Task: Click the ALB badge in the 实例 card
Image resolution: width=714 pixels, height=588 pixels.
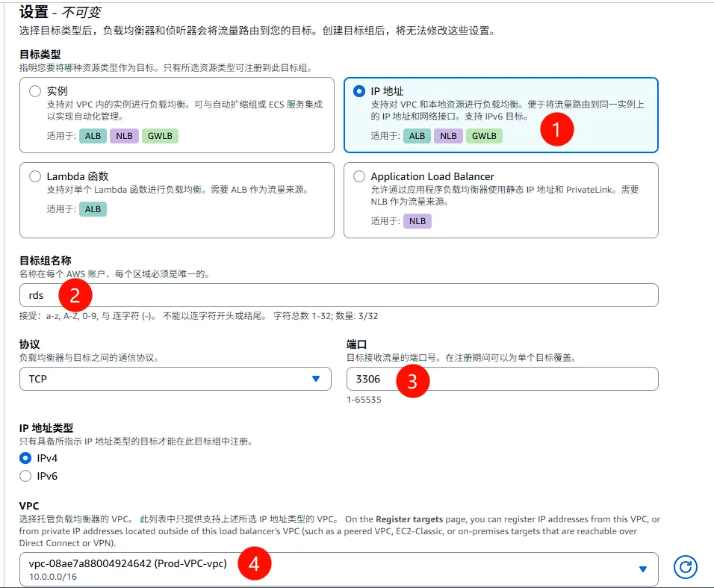Action: tap(93, 136)
